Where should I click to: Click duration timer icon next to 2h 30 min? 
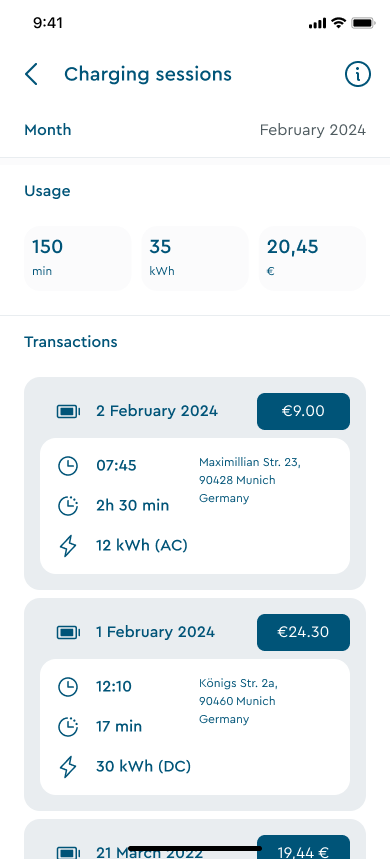(x=68, y=505)
